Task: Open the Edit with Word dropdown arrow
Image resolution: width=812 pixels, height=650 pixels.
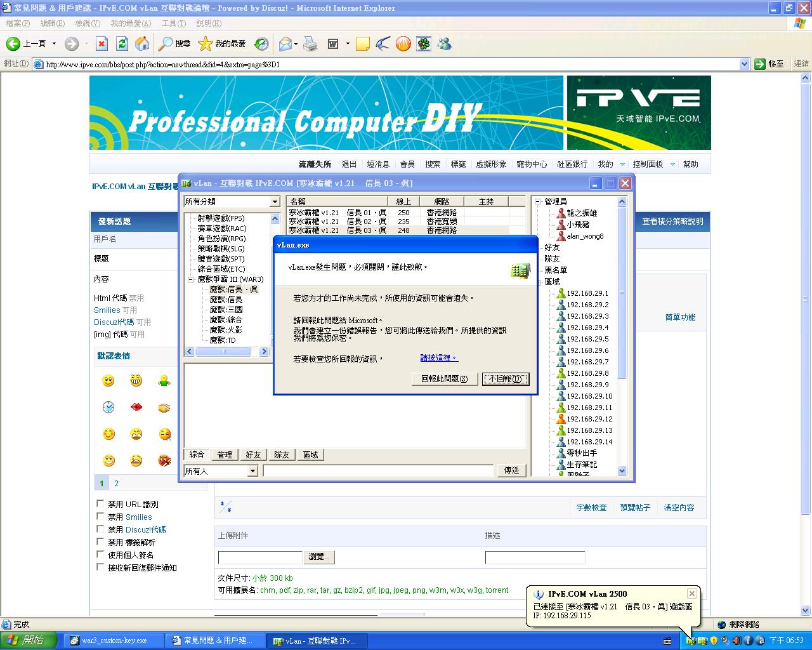Action: click(348, 44)
